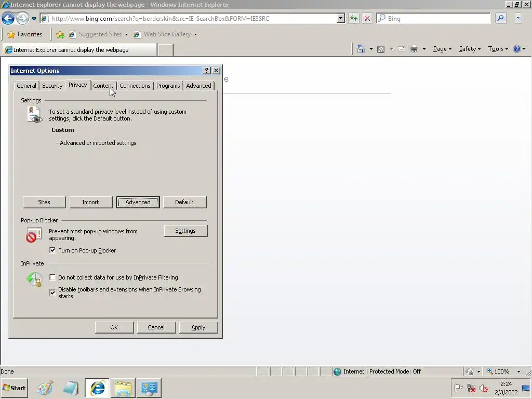Screen dimensions: 532x399
Task: Check Do not collect data for InPrivate Filtering
Action: 52,277
